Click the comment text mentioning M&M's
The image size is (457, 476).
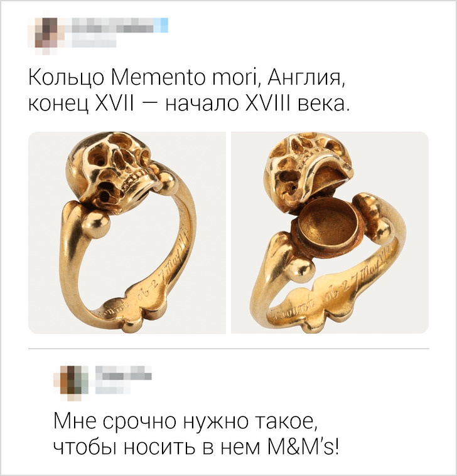click(196, 434)
